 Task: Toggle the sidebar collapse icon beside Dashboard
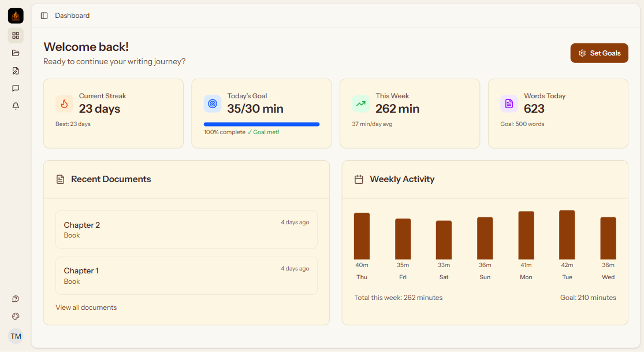coord(44,16)
